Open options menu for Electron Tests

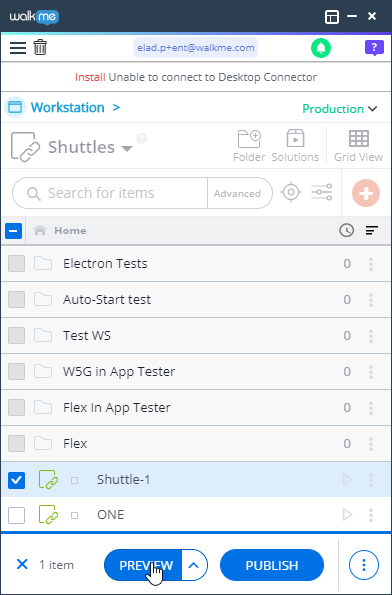point(371,264)
